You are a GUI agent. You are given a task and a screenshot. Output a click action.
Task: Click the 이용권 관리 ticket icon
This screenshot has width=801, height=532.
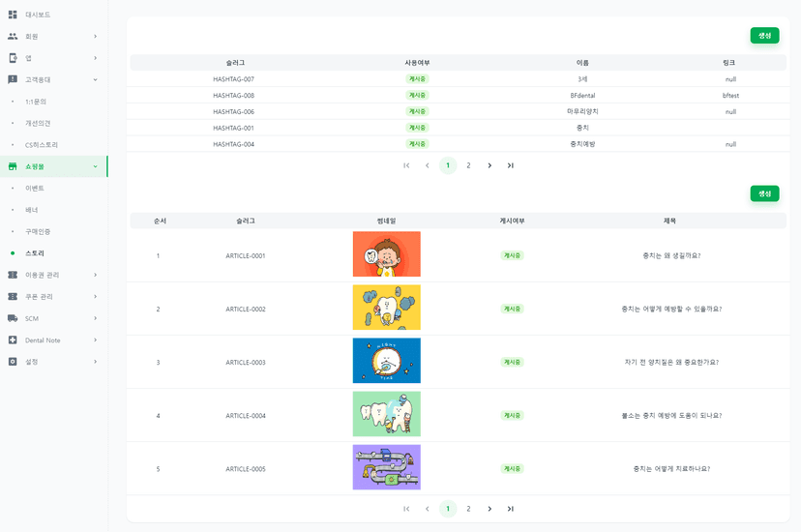pos(13,275)
